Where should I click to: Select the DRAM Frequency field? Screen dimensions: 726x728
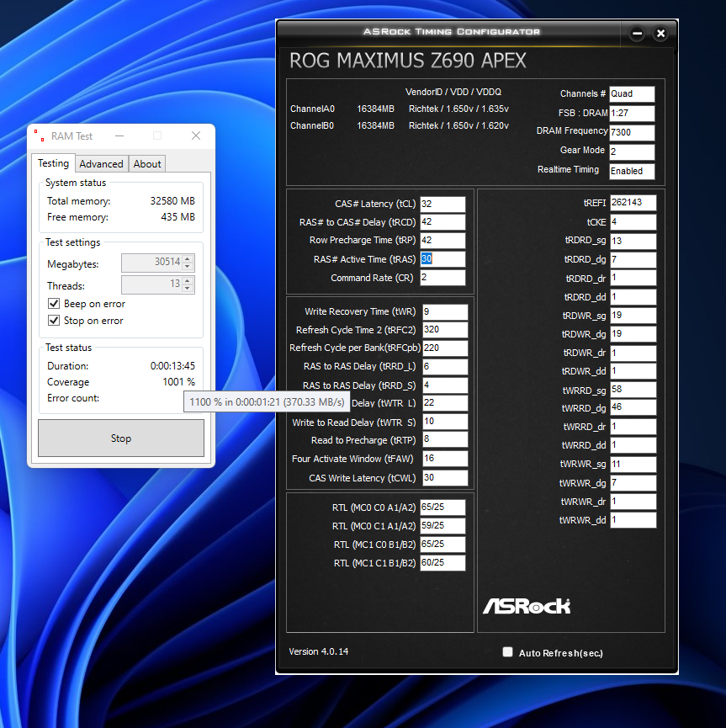pos(632,132)
